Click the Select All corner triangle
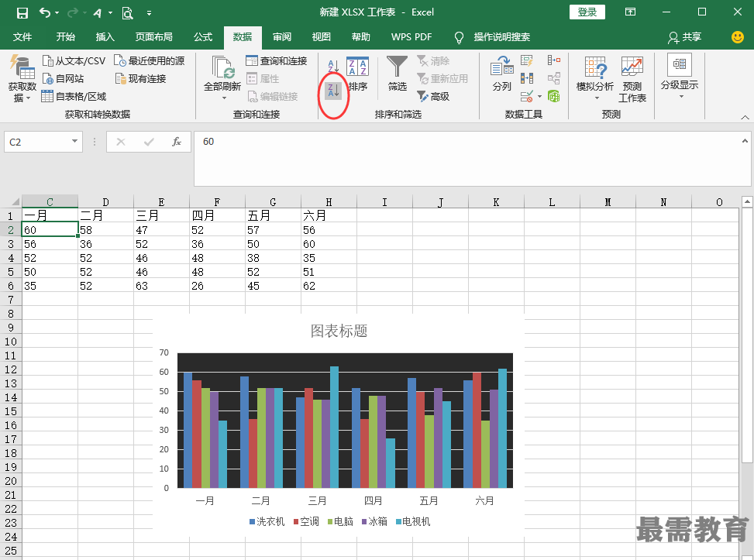The image size is (754, 560). pos(15,202)
